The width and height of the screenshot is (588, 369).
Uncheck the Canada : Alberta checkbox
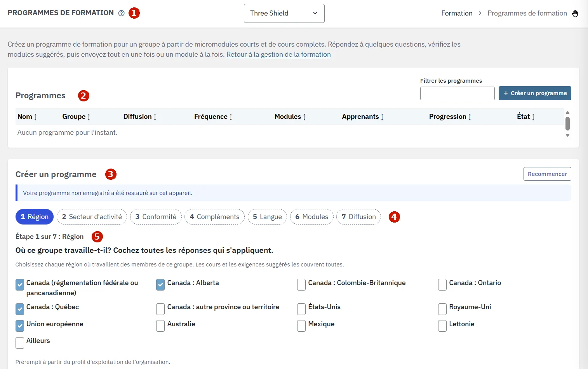(x=160, y=285)
